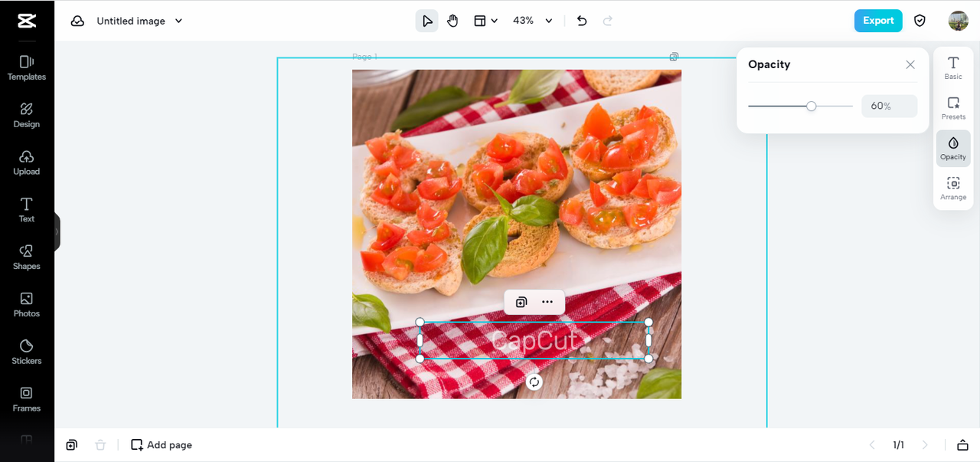980x462 pixels.
Task: Click the opacity slider handle
Action: click(812, 106)
